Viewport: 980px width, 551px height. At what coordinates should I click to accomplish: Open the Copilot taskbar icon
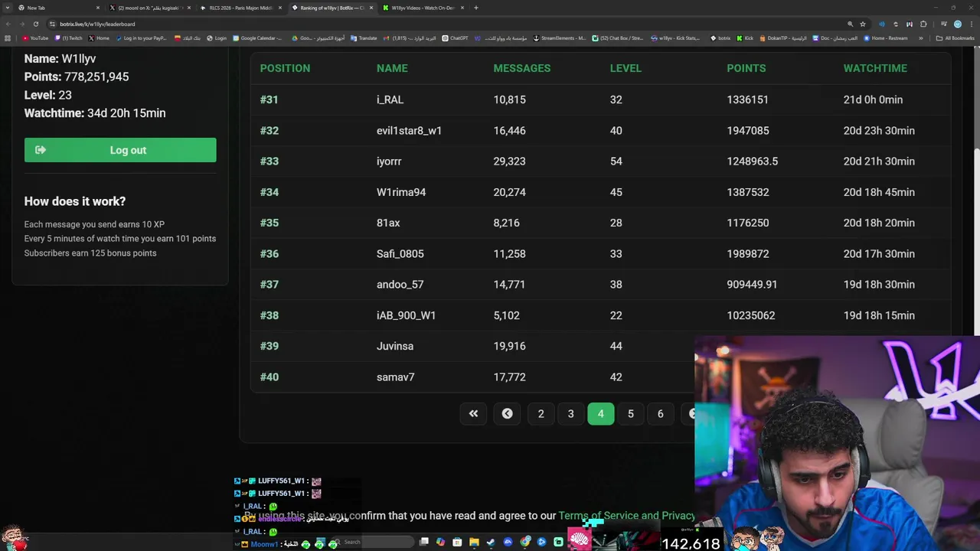point(440,542)
